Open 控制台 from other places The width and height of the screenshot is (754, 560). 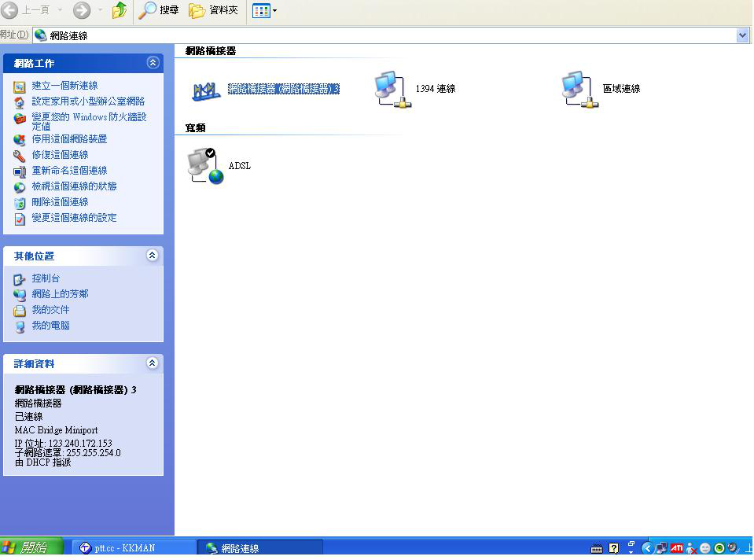pyautogui.click(x=46, y=278)
